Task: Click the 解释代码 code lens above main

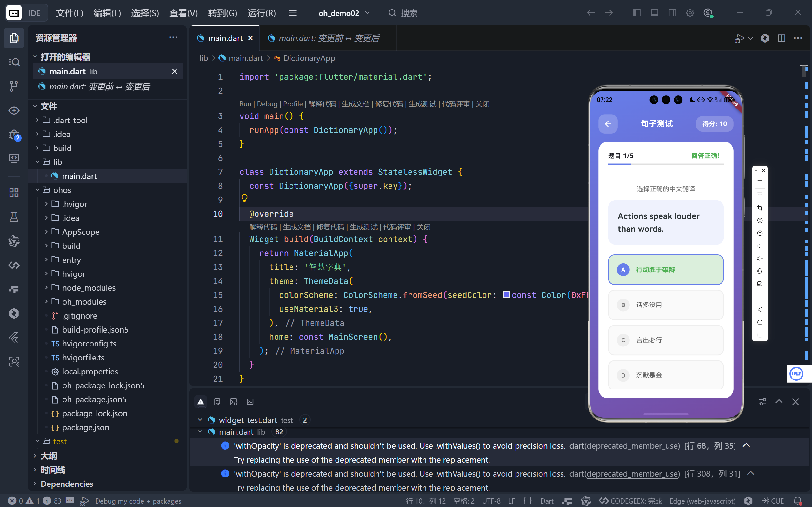Action: pyautogui.click(x=322, y=104)
